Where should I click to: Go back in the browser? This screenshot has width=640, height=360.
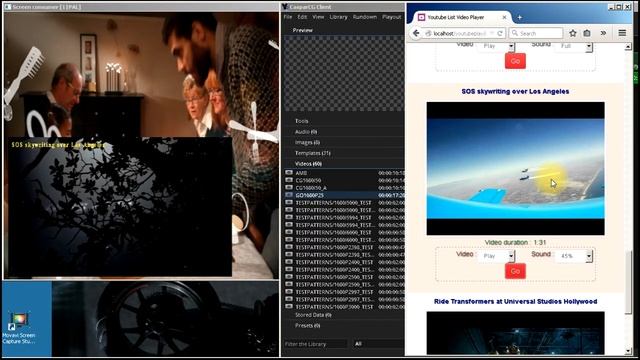click(x=416, y=33)
